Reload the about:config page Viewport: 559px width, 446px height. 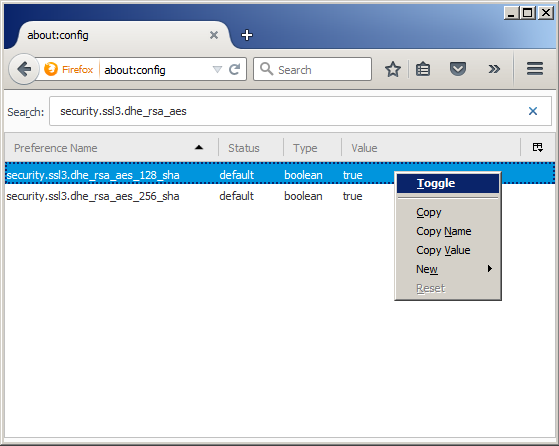[x=235, y=69]
